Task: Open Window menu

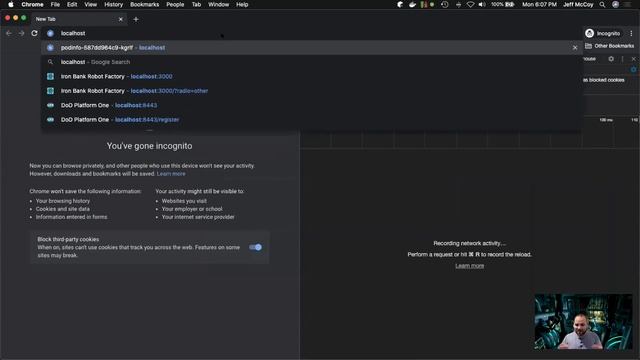Action: (x=218, y=4)
